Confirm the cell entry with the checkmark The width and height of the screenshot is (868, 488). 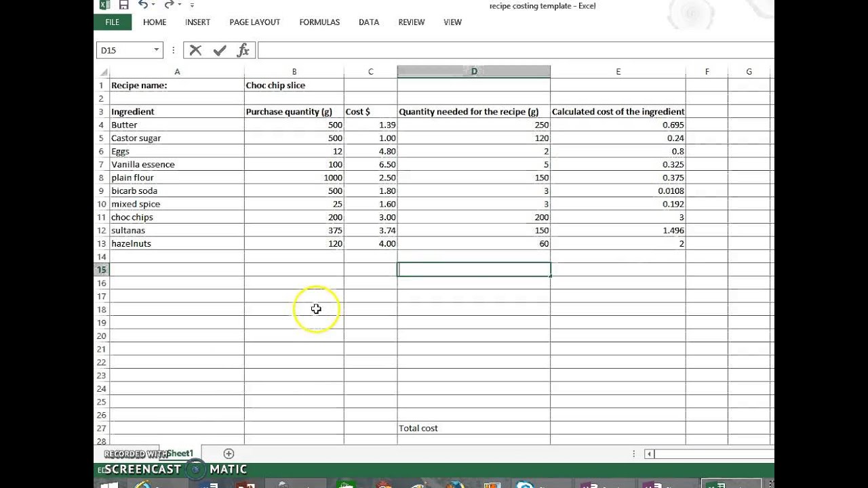219,50
